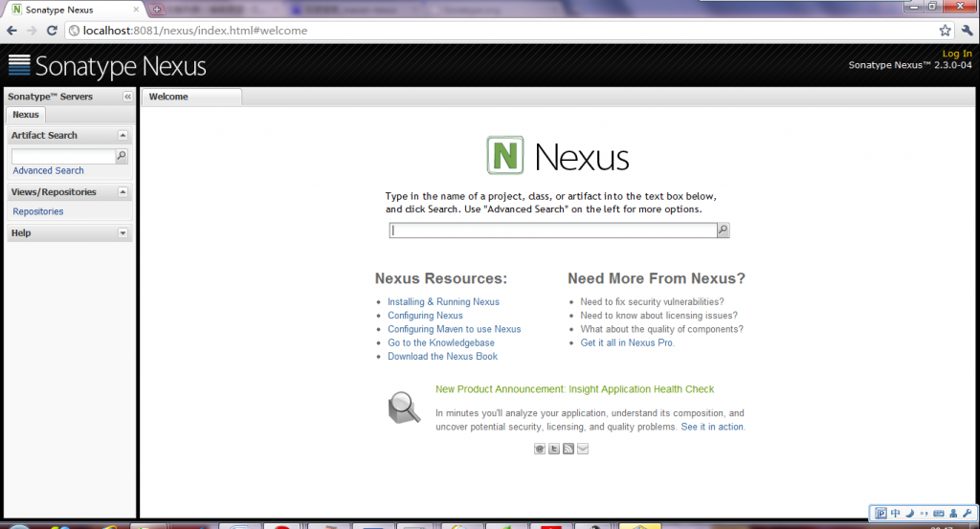Open the Twitter icon under the announcement
This screenshot has height=529, width=980.
554,449
